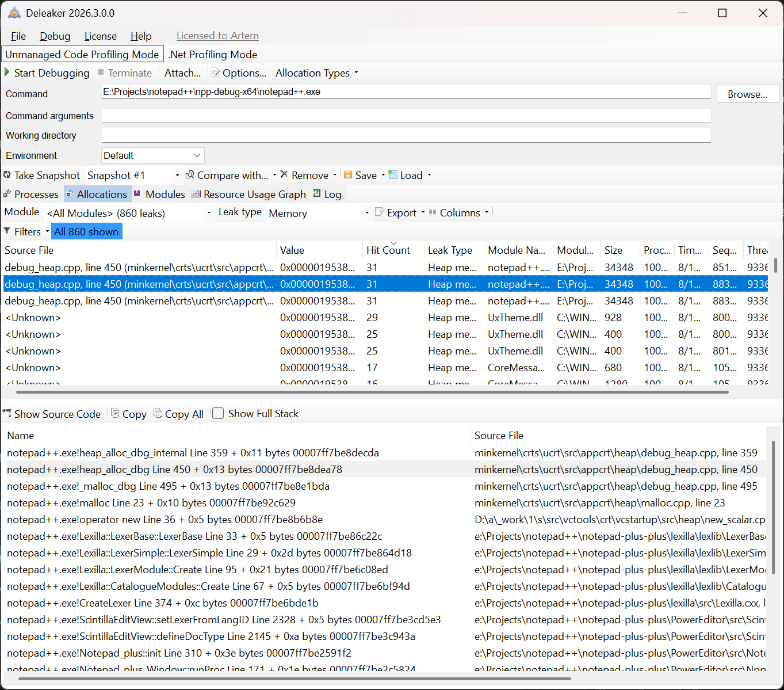This screenshot has width=784, height=690.
Task: Click the Terminate stop icon
Action: (101, 73)
